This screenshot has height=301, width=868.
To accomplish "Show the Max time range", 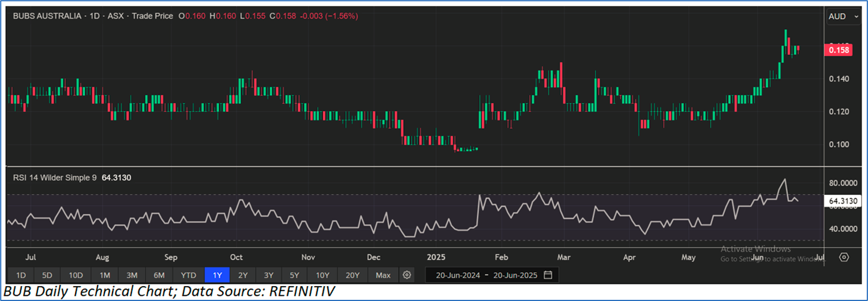I will pyautogui.click(x=383, y=275).
